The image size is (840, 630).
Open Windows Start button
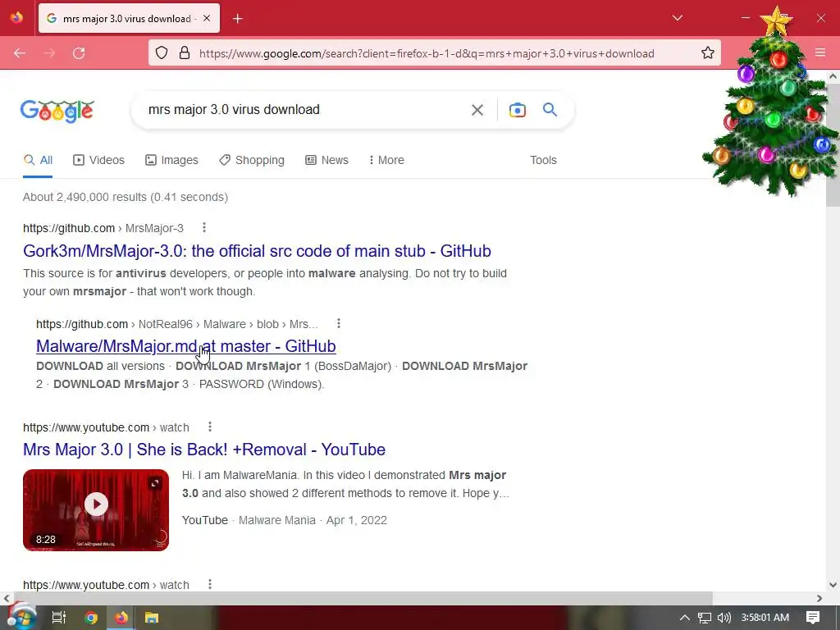point(21,617)
